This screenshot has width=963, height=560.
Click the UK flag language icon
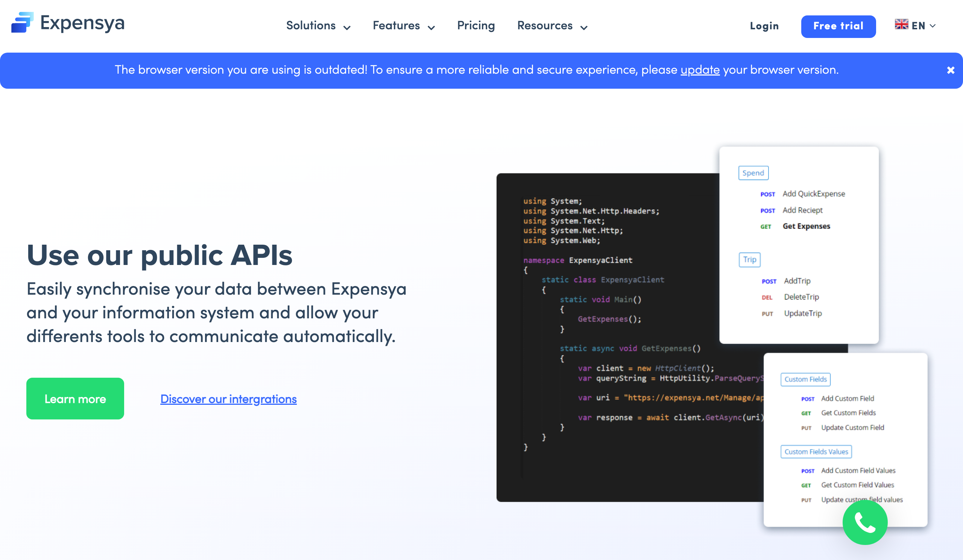901,25
